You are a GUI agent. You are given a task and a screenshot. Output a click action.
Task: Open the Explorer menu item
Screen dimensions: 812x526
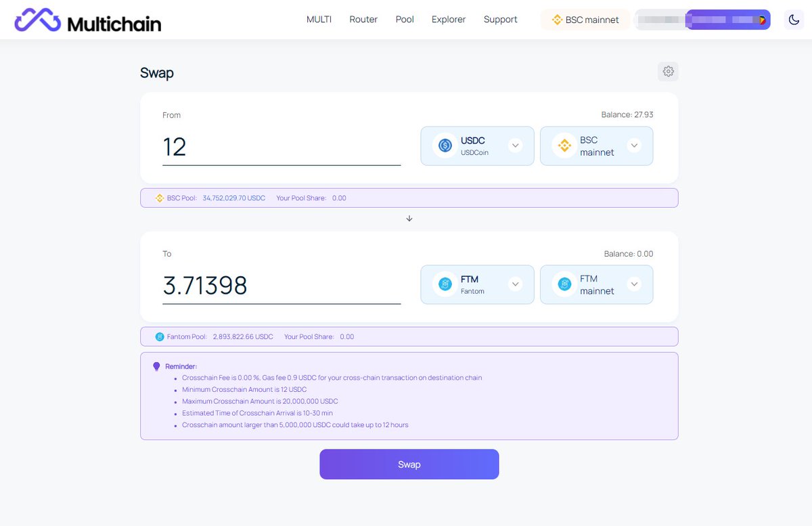click(449, 20)
